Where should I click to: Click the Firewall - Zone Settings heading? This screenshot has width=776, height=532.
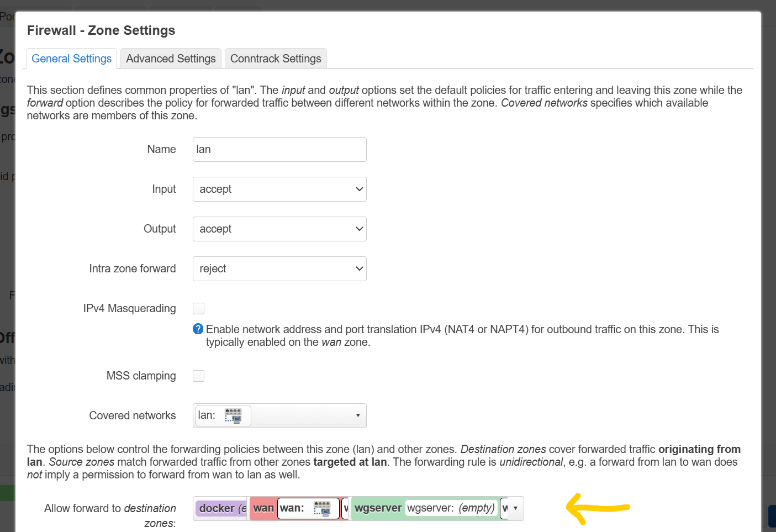tap(101, 30)
